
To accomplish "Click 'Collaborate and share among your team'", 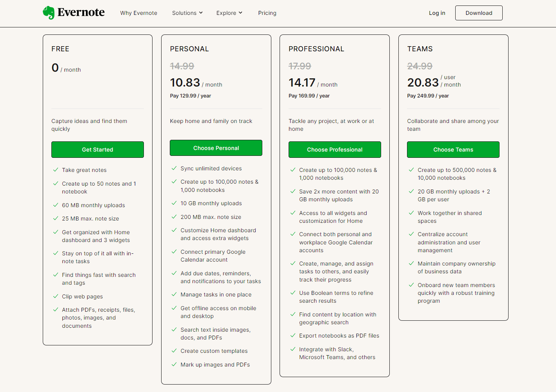I will coord(453,125).
